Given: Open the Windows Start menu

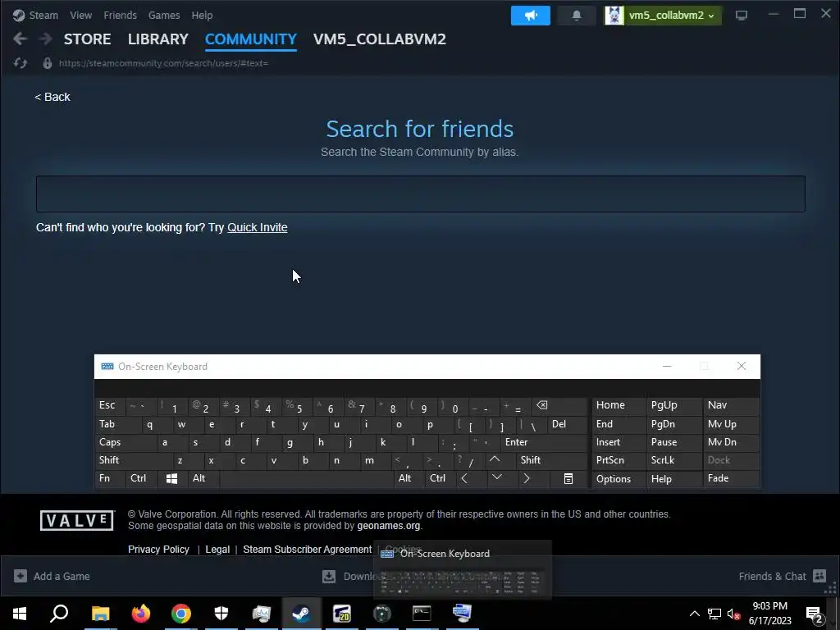Looking at the screenshot, I should pyautogui.click(x=20, y=614).
